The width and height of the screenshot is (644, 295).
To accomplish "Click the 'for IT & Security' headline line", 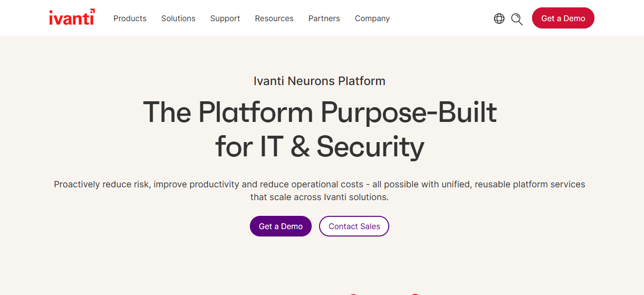I will tap(320, 147).
